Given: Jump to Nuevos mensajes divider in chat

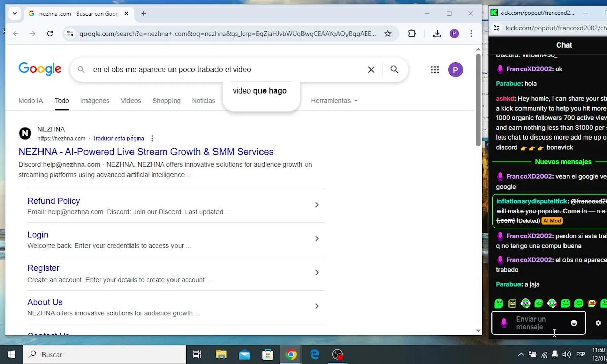Looking at the screenshot, I should (x=563, y=162).
